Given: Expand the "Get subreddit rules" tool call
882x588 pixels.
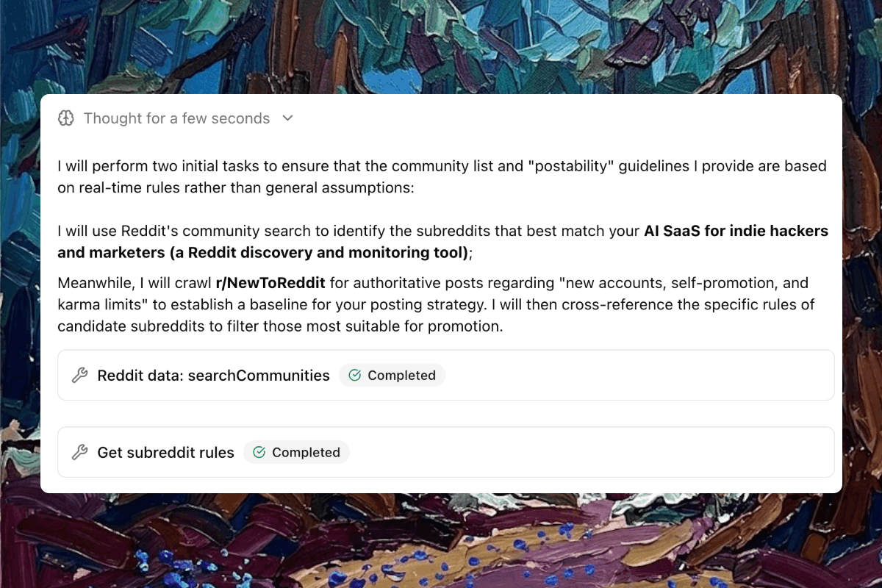Looking at the screenshot, I should point(165,453).
